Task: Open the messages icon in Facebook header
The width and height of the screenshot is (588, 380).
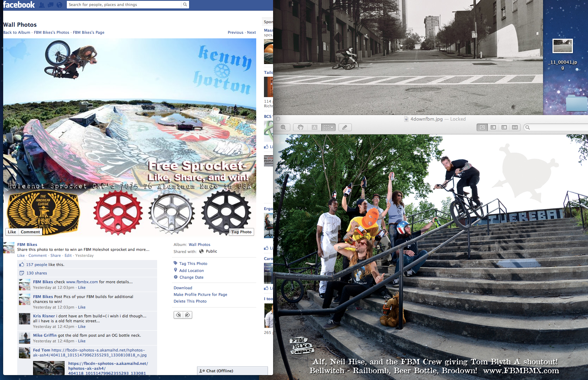Action: (51, 5)
